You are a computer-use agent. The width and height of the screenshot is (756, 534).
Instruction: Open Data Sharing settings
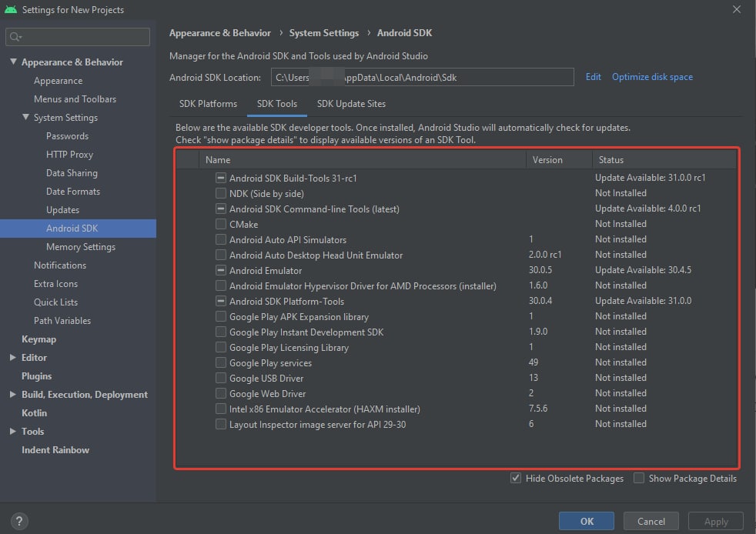point(72,172)
